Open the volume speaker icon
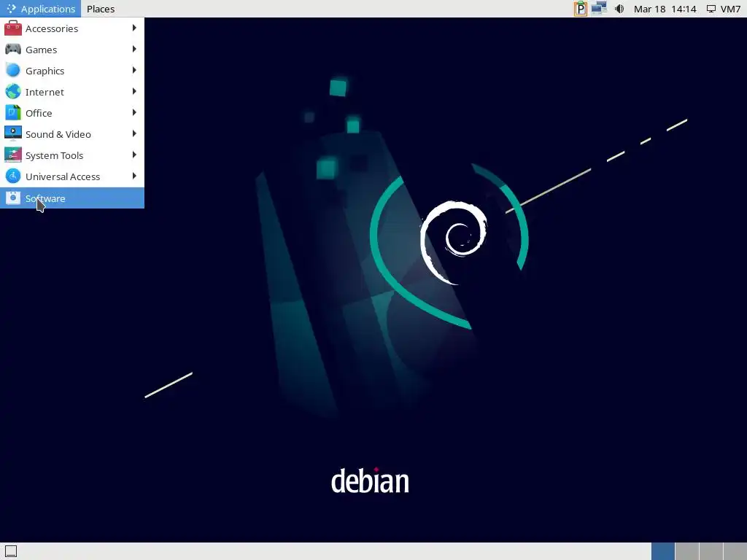The height and width of the screenshot is (560, 747). (619, 9)
